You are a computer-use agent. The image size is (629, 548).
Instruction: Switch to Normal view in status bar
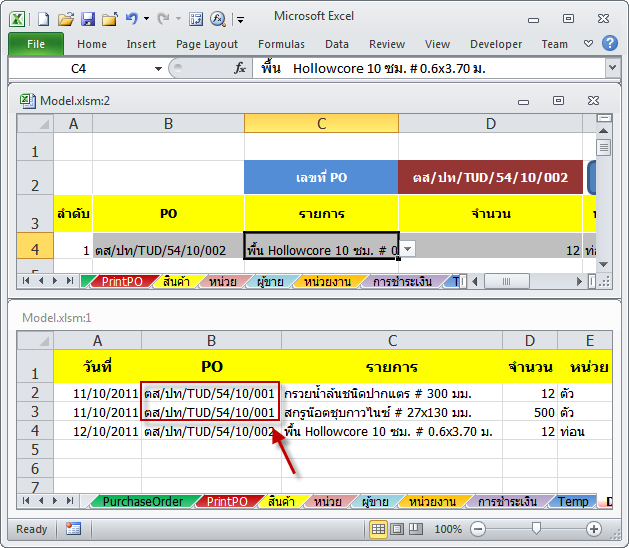[x=379, y=529]
